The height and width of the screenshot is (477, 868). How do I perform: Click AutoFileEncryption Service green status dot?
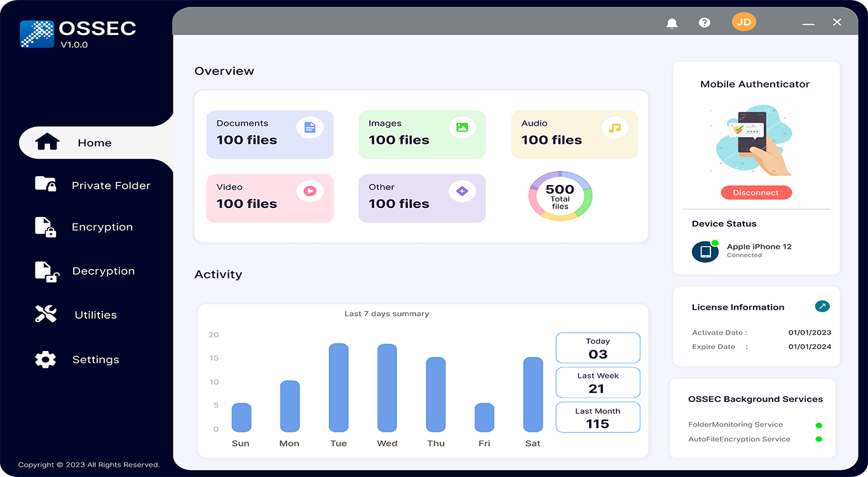(818, 439)
